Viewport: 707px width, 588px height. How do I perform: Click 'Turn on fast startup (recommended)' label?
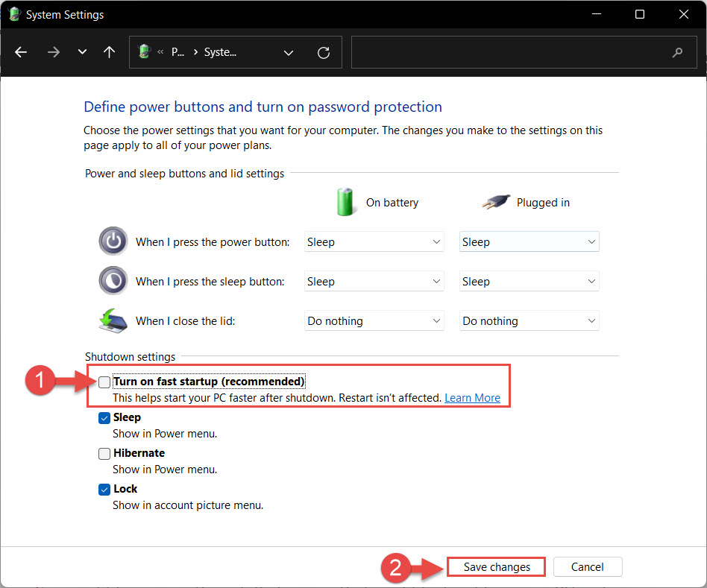point(209,382)
